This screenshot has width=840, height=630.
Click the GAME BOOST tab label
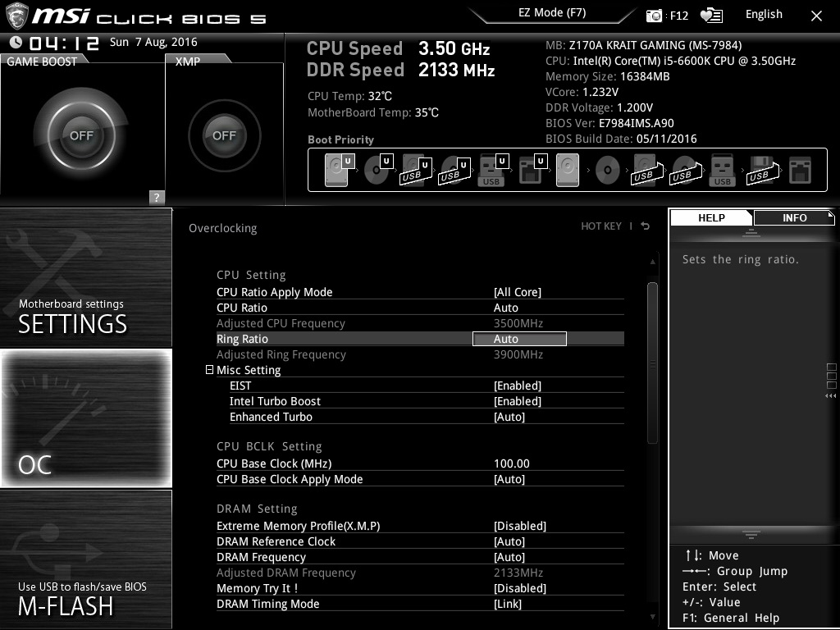[42, 61]
